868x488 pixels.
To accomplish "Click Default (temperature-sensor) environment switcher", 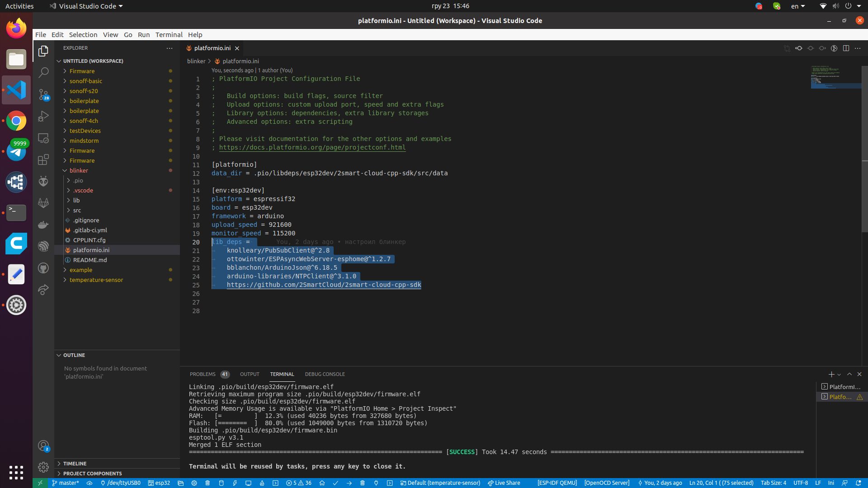I will [x=440, y=483].
